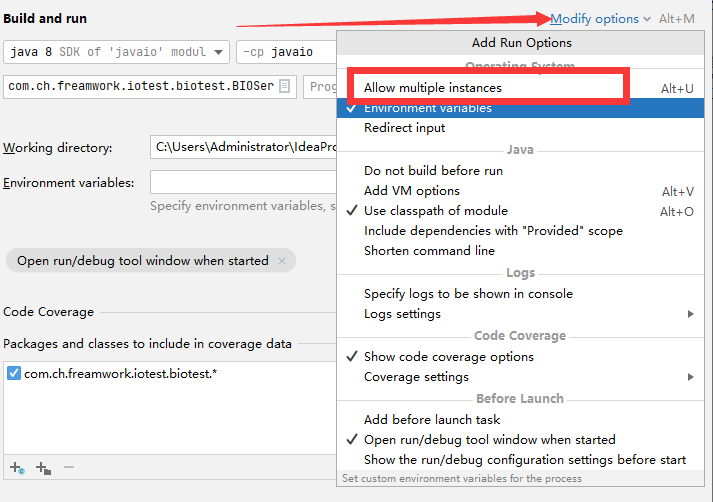Image resolution: width=713 pixels, height=502 pixels.
Task: Choose 'Add VM options' from menu
Action: click(411, 191)
